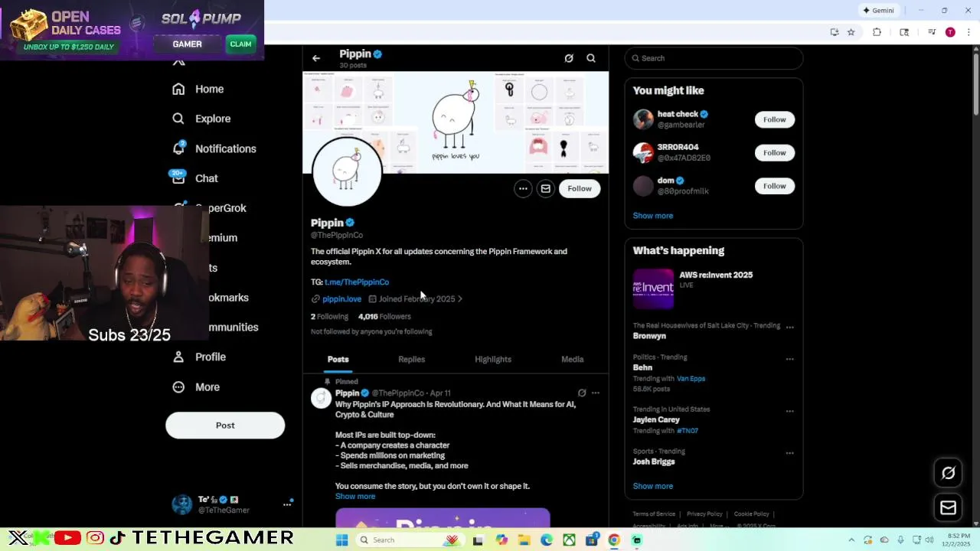Open the #TN07 hashtag link

(x=688, y=431)
